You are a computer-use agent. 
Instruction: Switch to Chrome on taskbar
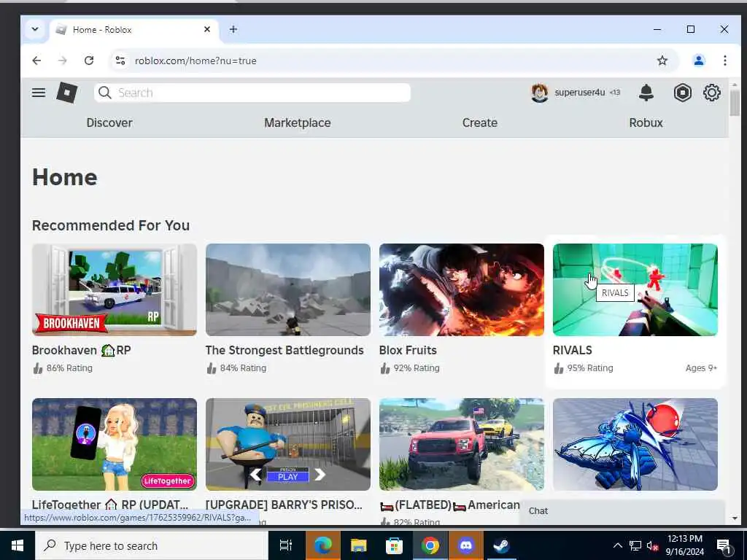[x=430, y=545]
